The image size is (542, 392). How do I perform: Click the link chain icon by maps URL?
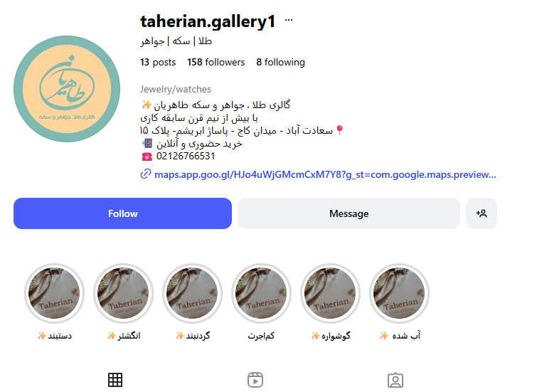coord(146,174)
